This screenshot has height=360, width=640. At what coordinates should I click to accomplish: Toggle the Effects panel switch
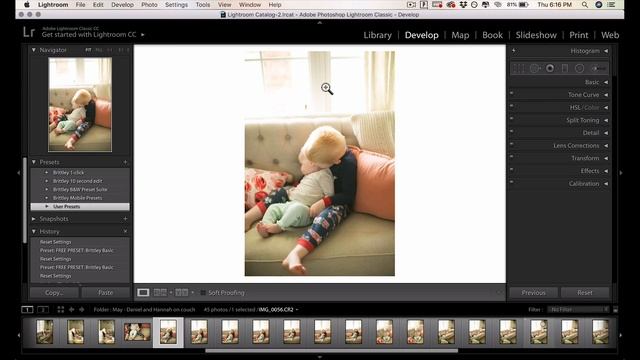pyautogui.click(x=512, y=170)
